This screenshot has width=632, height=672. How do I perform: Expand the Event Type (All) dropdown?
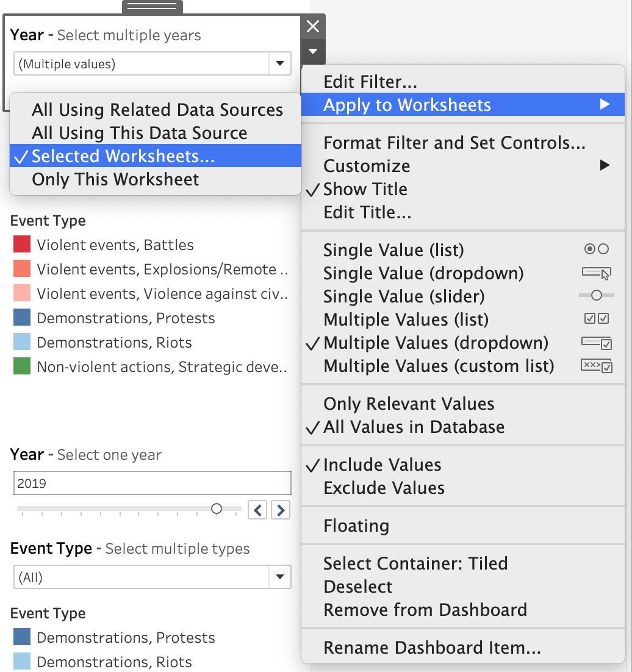point(280,577)
